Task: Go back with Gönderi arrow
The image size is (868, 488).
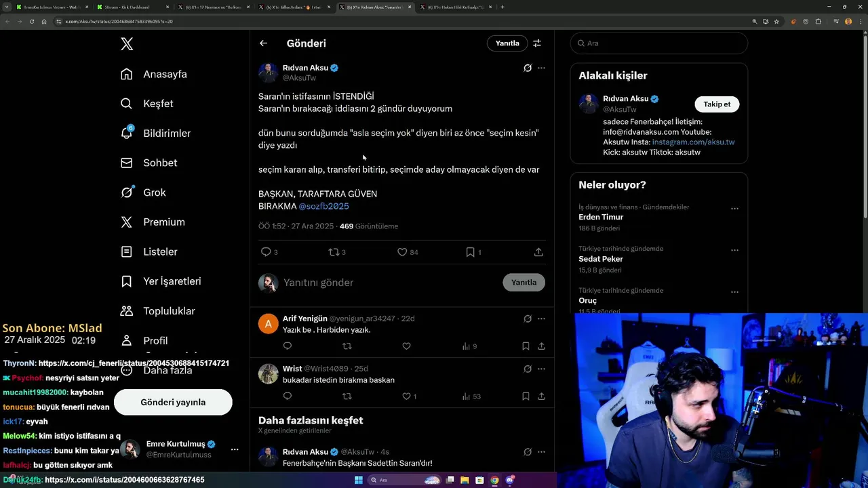Action: click(x=263, y=43)
